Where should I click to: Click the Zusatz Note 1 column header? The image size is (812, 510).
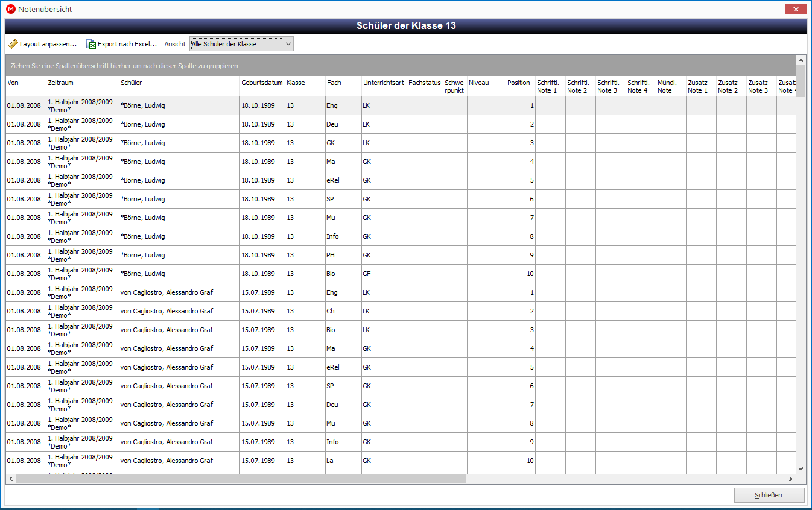point(701,86)
